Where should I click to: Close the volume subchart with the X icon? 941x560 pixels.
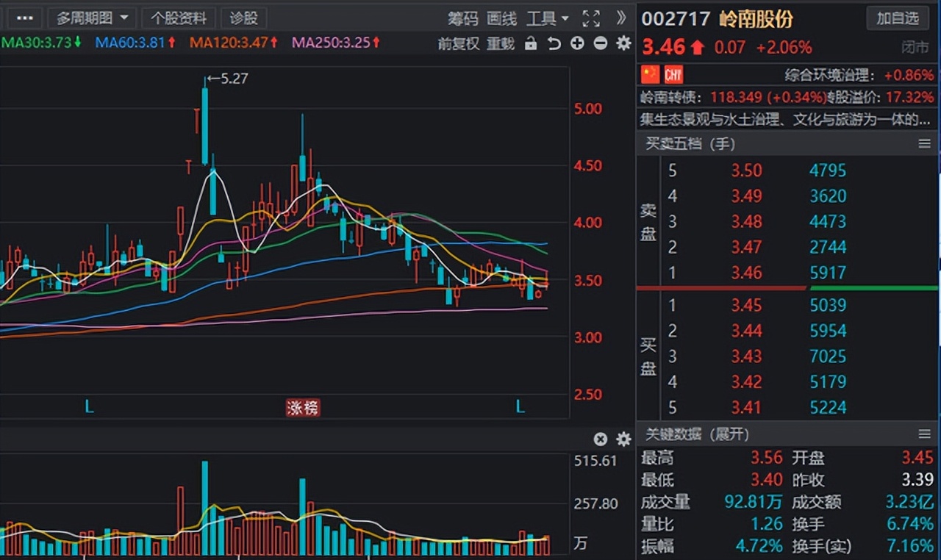(x=601, y=439)
